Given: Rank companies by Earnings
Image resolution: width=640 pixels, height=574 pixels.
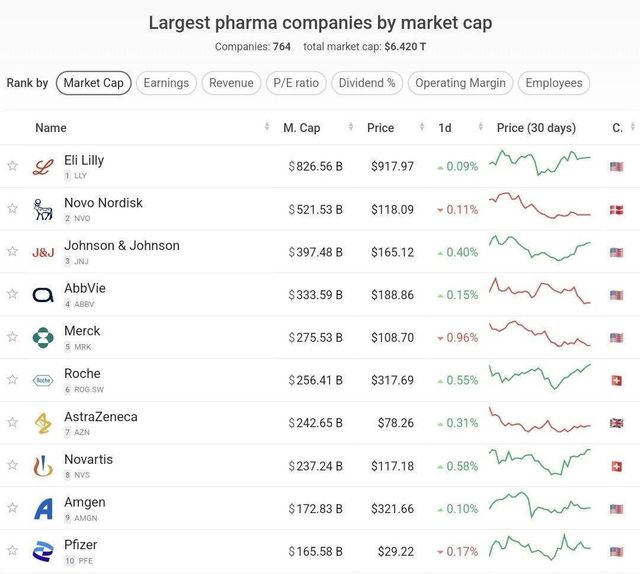Looking at the screenshot, I should [165, 83].
